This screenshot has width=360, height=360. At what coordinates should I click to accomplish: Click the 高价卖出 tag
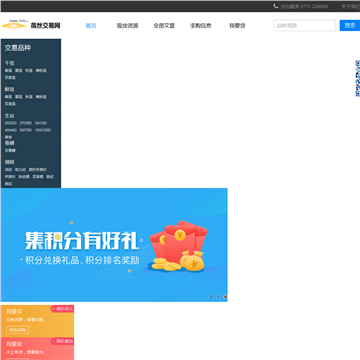pyautogui.click(x=62, y=341)
